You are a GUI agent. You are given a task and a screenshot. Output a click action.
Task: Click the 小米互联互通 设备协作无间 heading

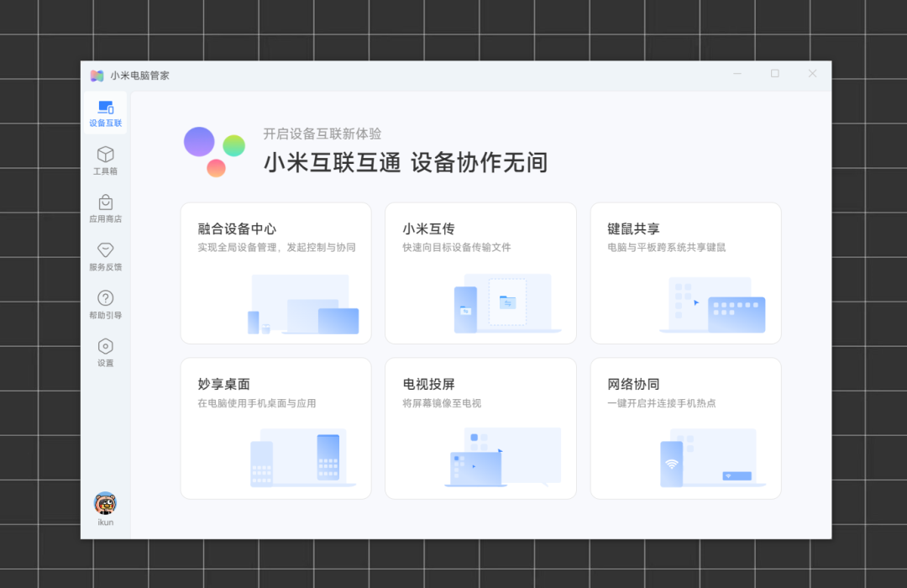click(406, 163)
